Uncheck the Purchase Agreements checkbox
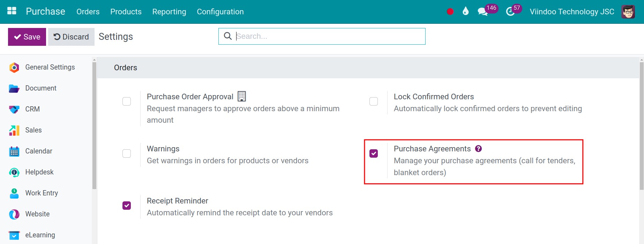 point(374,153)
